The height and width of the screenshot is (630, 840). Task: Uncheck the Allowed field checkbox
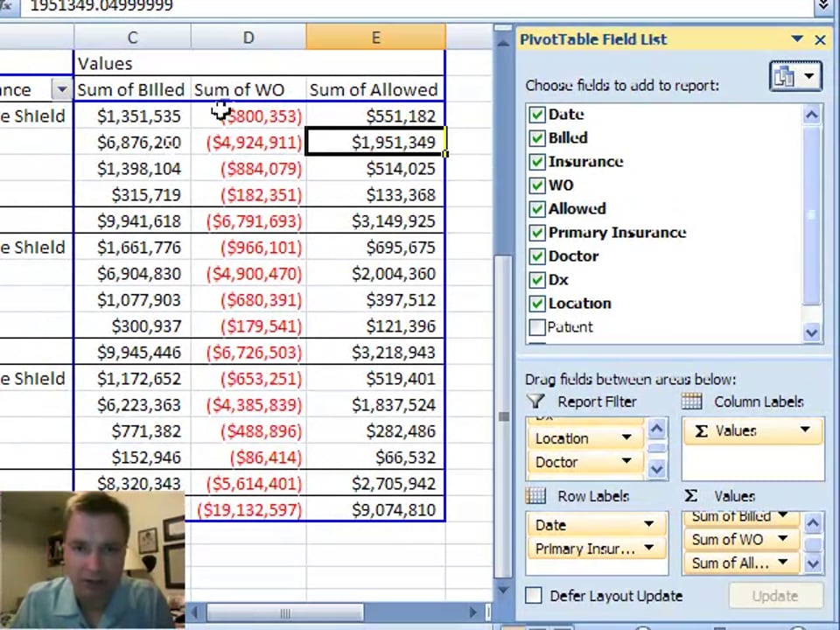(536, 209)
